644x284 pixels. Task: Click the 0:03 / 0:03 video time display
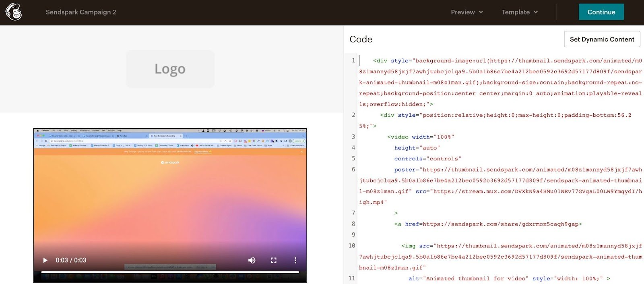(71, 260)
